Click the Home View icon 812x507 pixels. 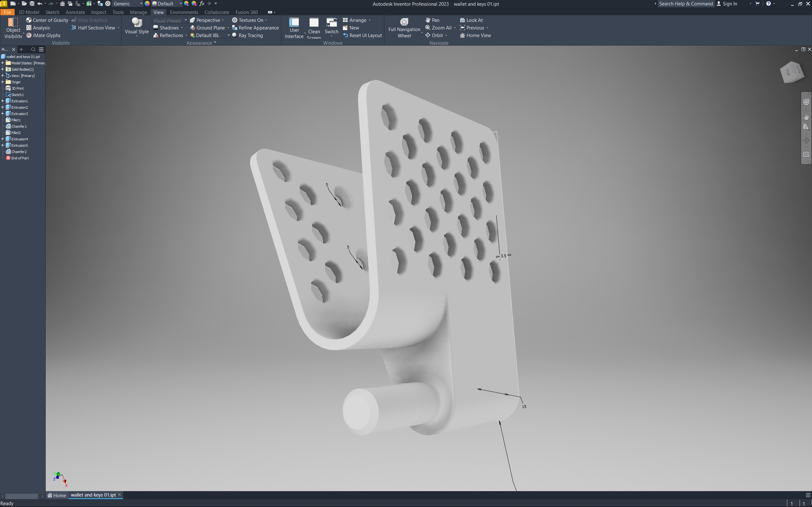(462, 35)
